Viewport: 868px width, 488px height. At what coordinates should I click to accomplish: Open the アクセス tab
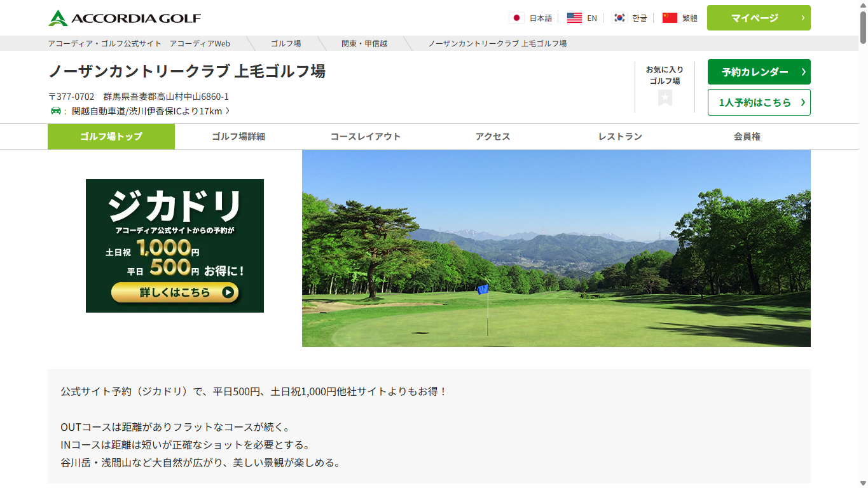tap(493, 137)
